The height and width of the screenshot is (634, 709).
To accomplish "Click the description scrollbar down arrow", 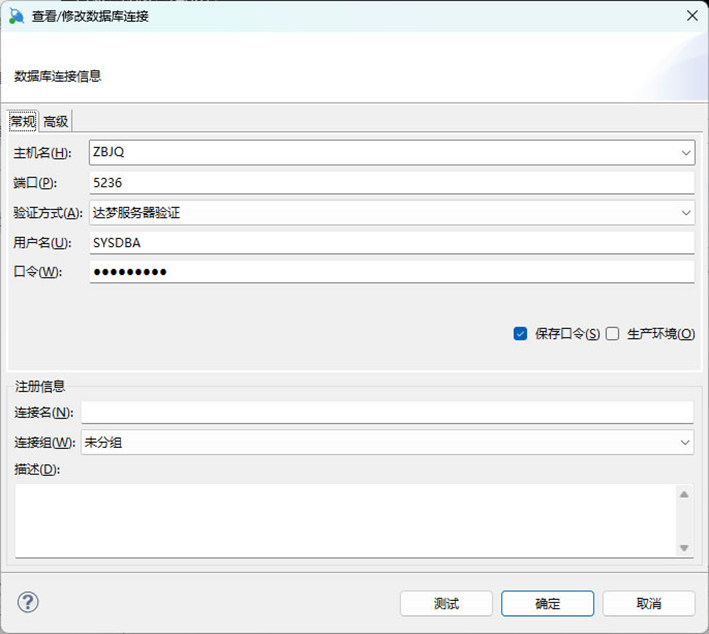I will click(684, 548).
